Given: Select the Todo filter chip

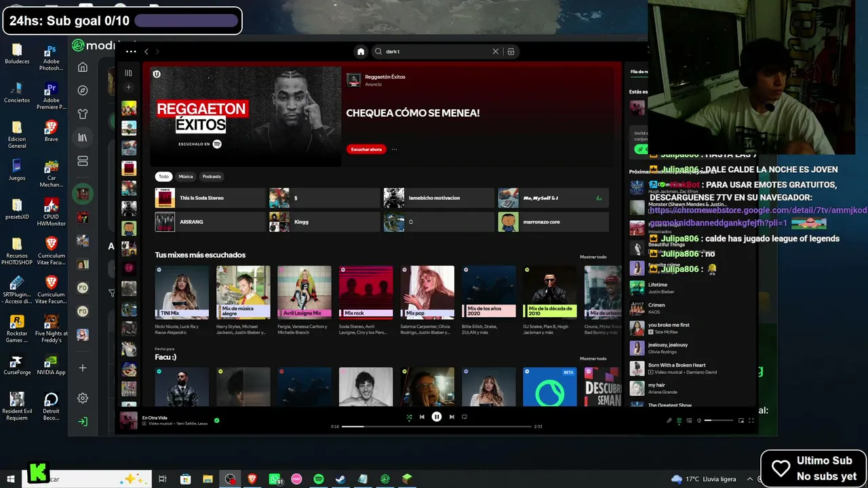Looking at the screenshot, I should 163,176.
